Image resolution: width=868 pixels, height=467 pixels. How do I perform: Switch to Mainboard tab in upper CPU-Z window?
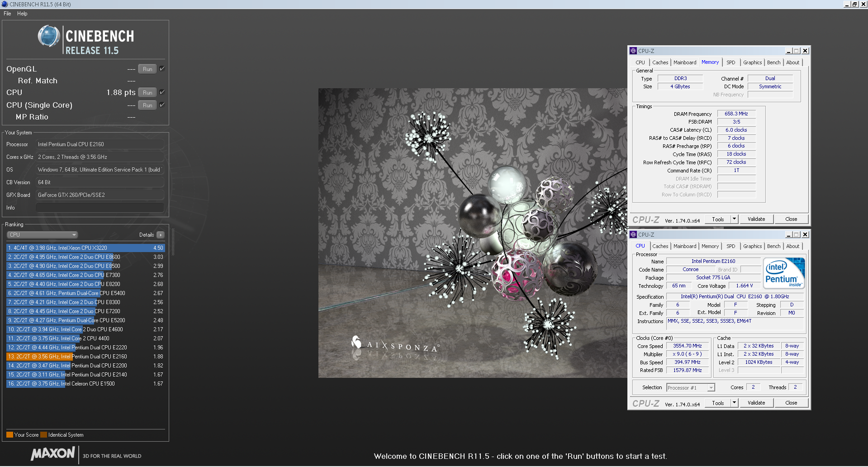click(x=685, y=62)
